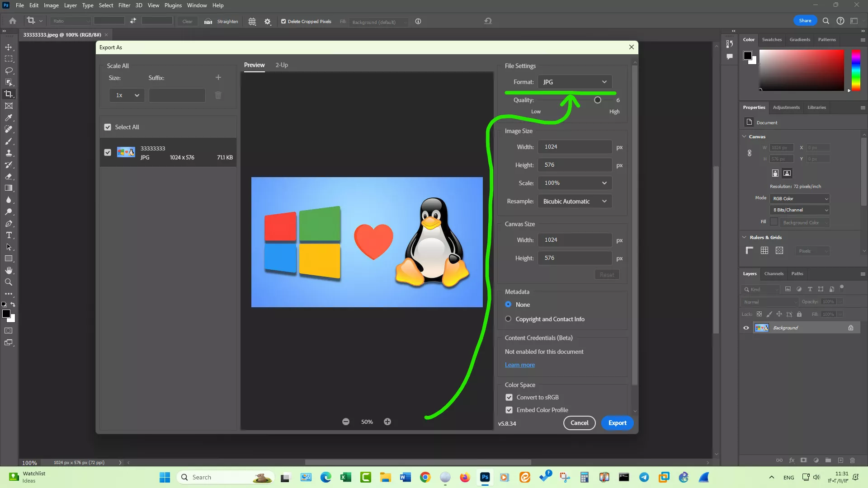This screenshot has height=488, width=868.
Task: Click the Share button
Action: pos(805,21)
